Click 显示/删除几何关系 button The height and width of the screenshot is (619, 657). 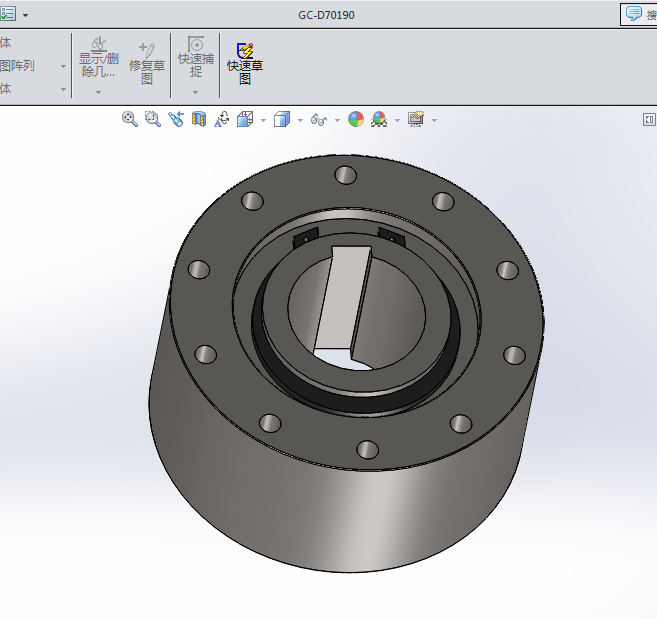99,57
